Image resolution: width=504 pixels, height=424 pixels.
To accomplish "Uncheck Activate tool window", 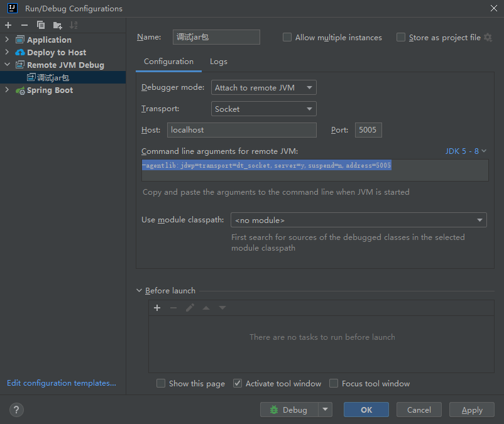I will pos(238,383).
